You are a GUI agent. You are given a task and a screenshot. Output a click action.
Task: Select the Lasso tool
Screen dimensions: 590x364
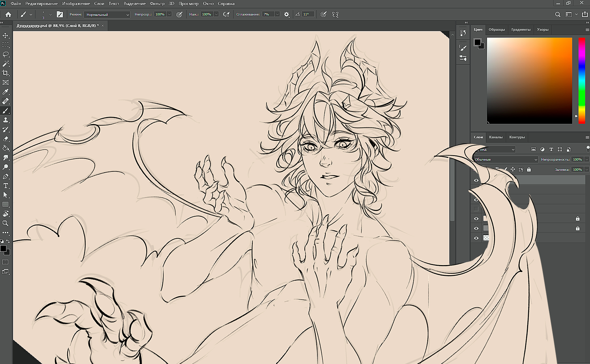pyautogui.click(x=5, y=54)
